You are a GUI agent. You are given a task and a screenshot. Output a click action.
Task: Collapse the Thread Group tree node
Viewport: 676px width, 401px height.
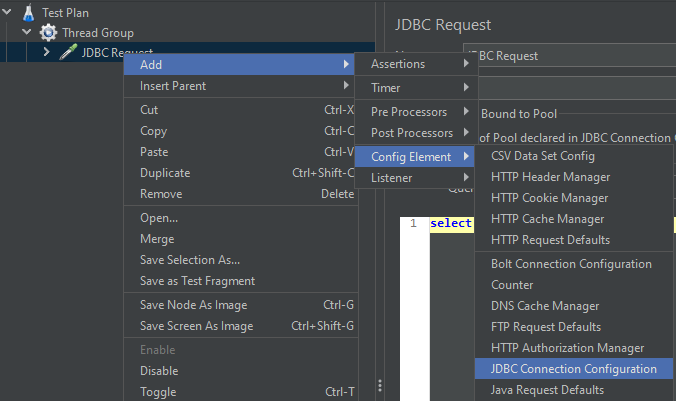pos(26,32)
